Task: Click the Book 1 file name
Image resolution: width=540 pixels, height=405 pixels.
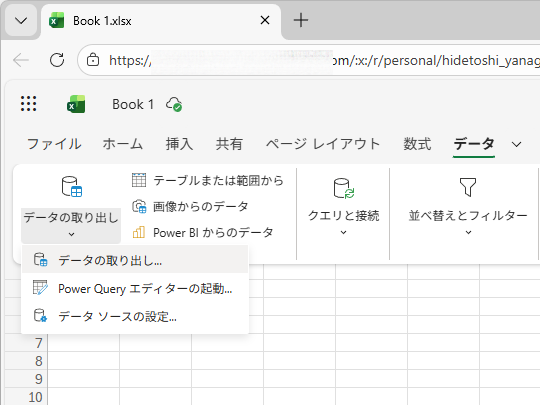Action: (133, 104)
